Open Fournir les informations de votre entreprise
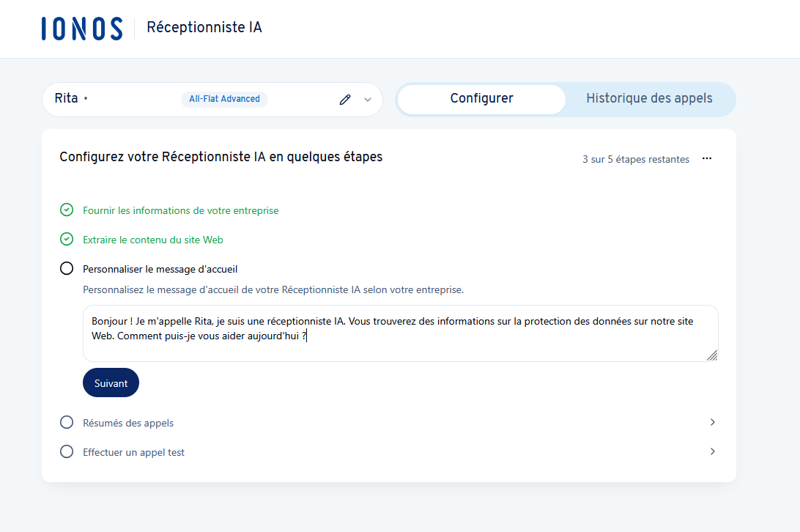Screen dimensions: 800x532 180,210
